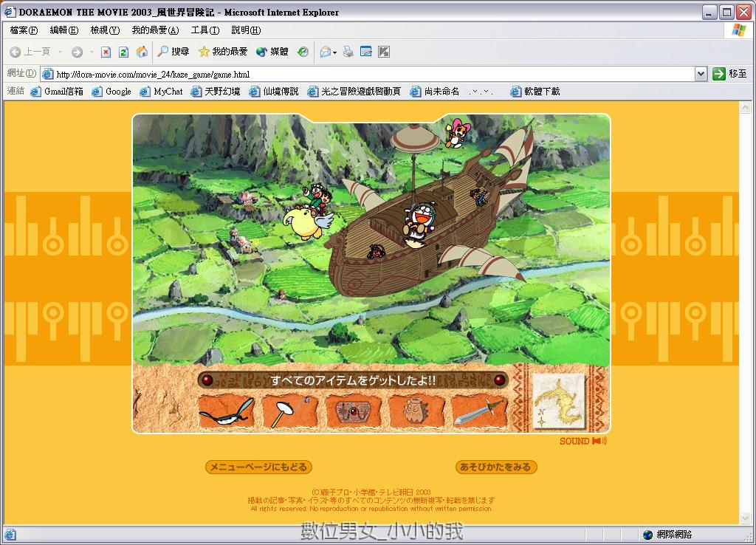756x545 pixels.
Task: Open the Google link bookmark
Action: 111,91
